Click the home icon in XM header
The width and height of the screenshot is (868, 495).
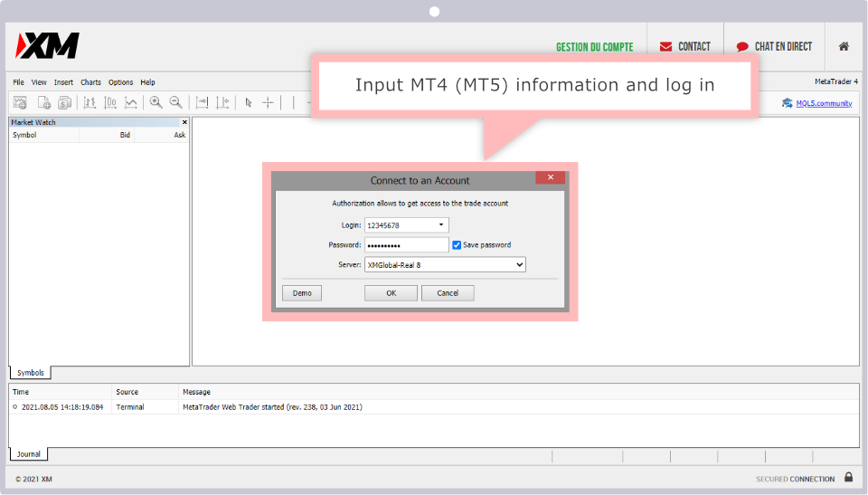click(844, 46)
